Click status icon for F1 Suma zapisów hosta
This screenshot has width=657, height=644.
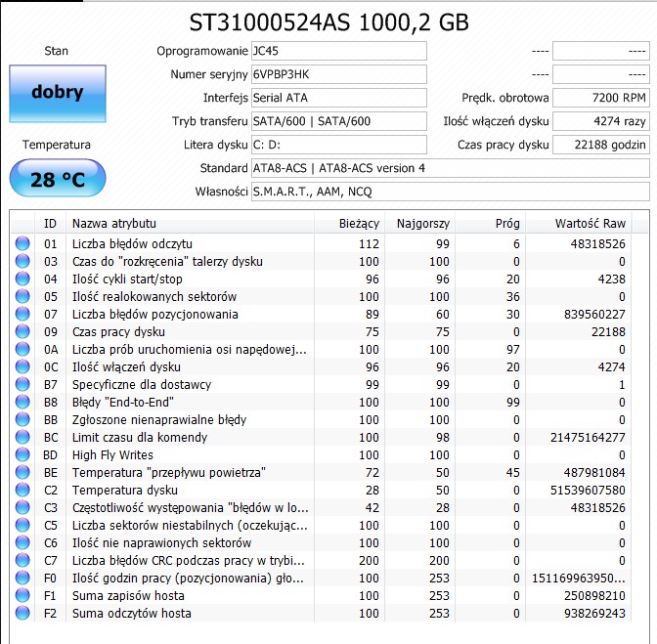22,595
